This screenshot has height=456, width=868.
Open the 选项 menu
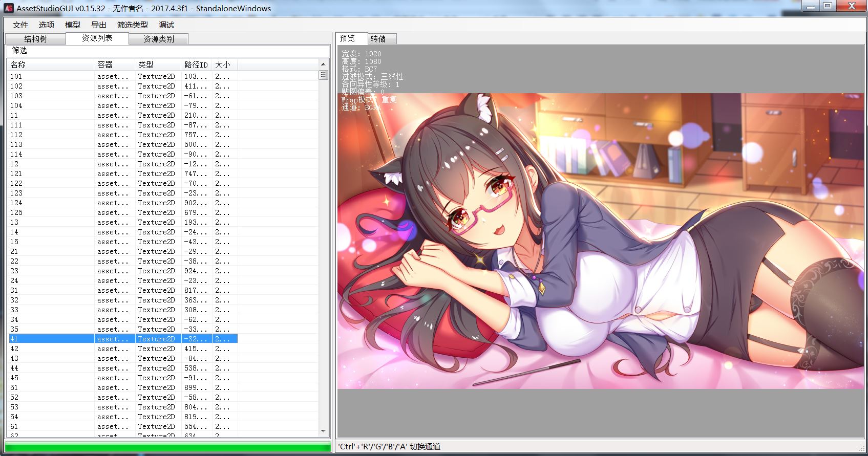(x=46, y=25)
